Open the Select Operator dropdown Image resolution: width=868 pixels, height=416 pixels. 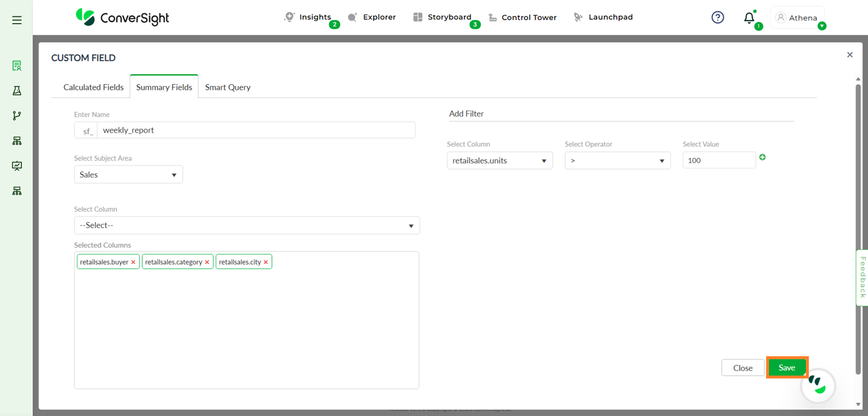coord(617,161)
